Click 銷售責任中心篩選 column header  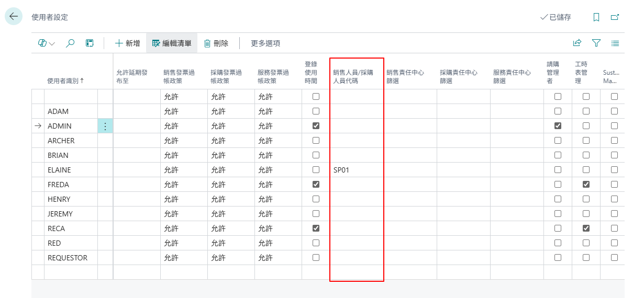click(405, 77)
